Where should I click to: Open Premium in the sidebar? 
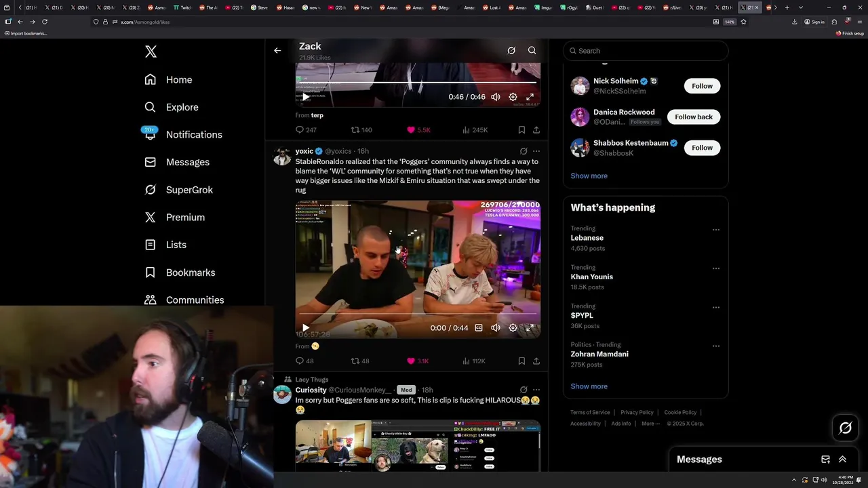click(x=174, y=217)
